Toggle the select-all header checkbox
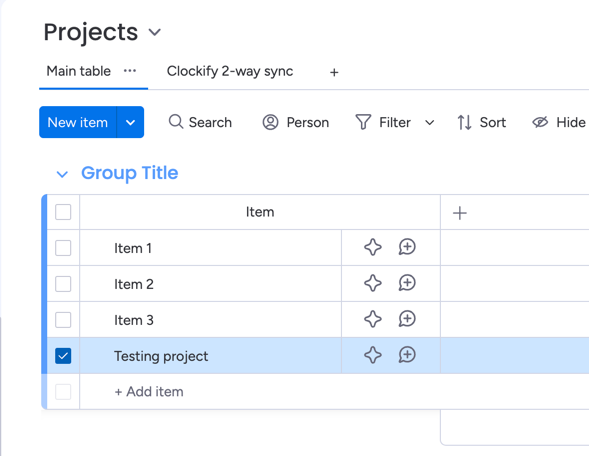Image resolution: width=589 pixels, height=456 pixels. pyautogui.click(x=63, y=212)
